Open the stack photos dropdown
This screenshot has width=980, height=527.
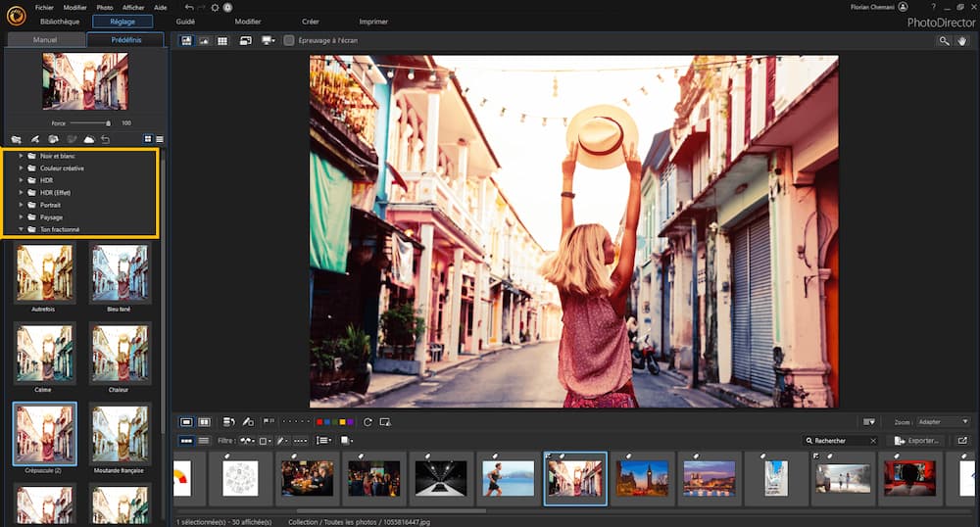click(x=346, y=440)
